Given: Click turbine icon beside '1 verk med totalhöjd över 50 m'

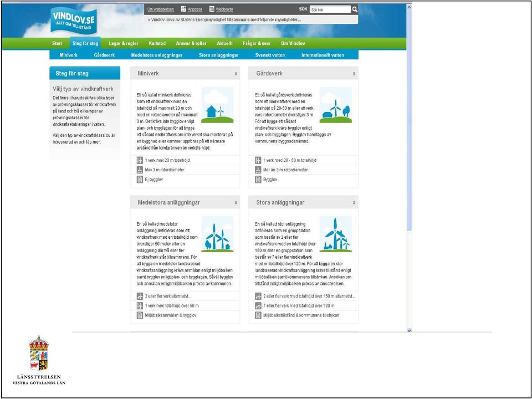Looking at the screenshot, I should pos(140,306).
